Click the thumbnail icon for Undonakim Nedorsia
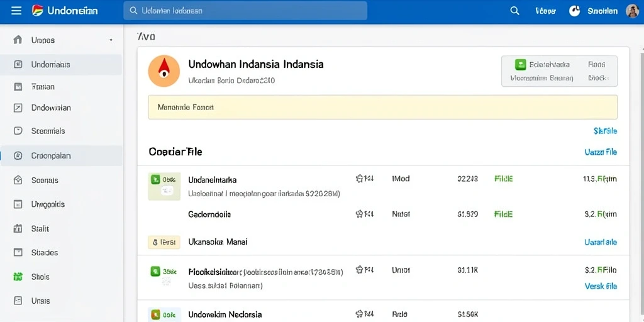This screenshot has width=644, height=322. click(x=164, y=315)
